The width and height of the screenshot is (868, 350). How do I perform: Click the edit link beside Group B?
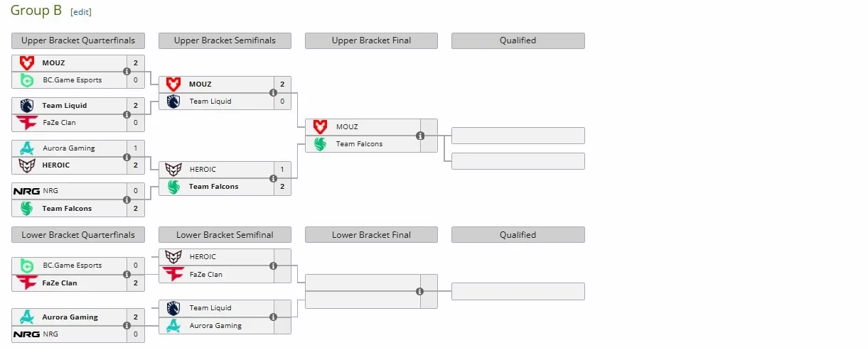(81, 12)
